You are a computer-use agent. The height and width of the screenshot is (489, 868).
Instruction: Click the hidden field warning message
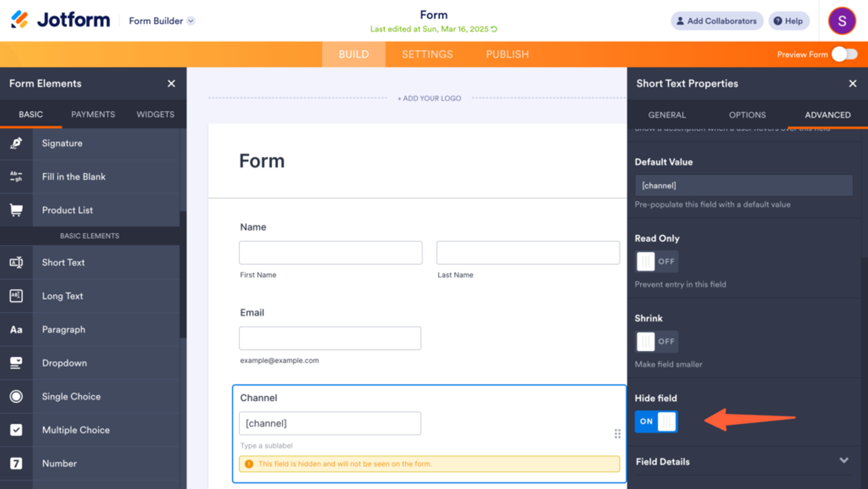point(429,464)
